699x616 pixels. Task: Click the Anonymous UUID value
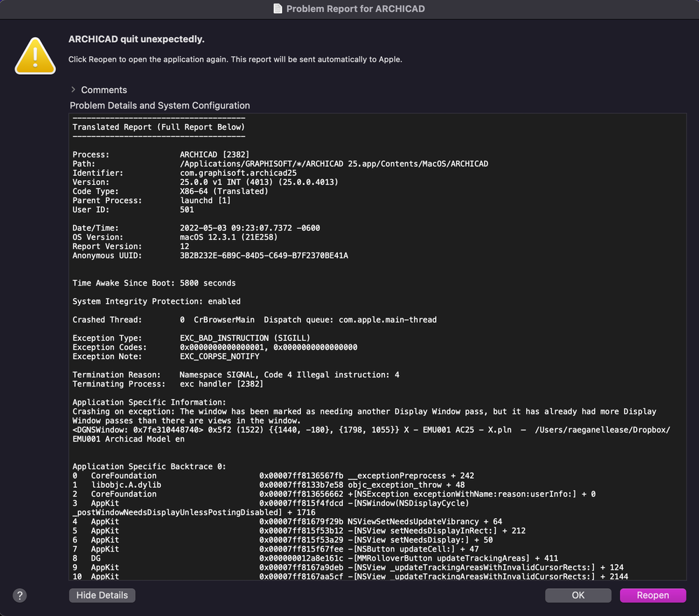[x=264, y=255]
